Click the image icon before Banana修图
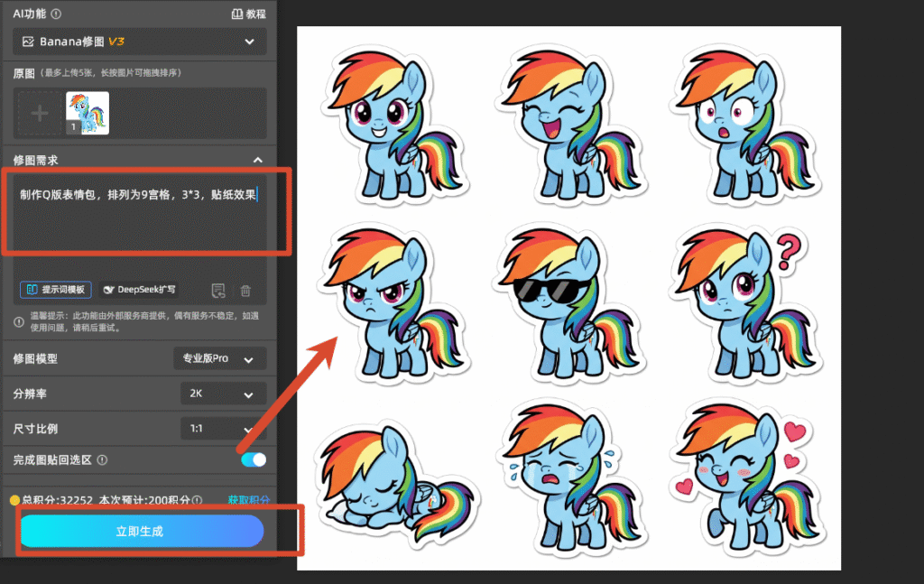924x584 pixels. coord(28,42)
